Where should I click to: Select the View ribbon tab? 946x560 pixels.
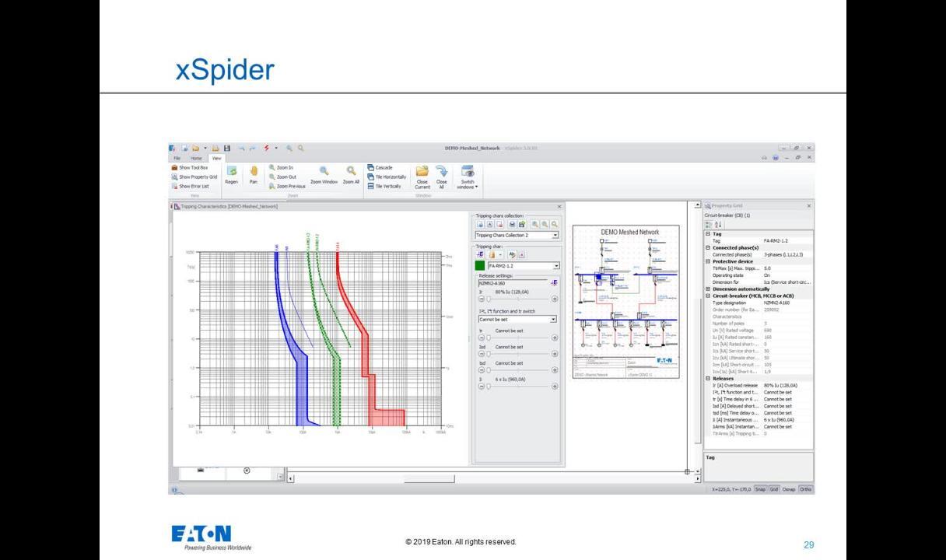click(x=216, y=157)
